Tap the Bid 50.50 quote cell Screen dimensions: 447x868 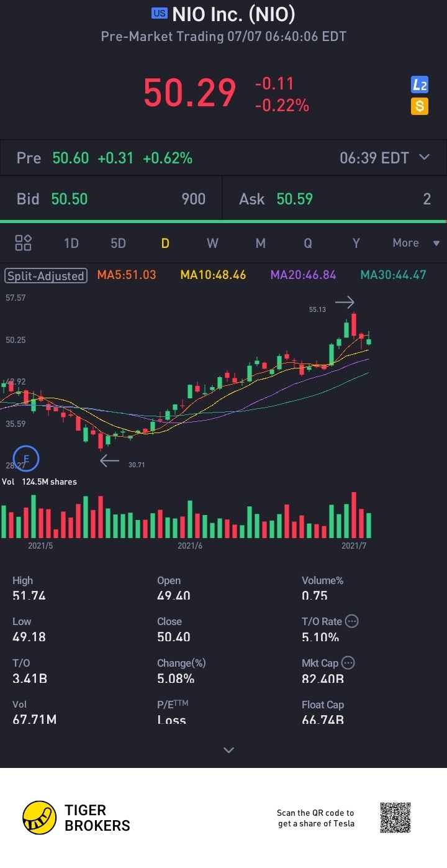click(111, 199)
